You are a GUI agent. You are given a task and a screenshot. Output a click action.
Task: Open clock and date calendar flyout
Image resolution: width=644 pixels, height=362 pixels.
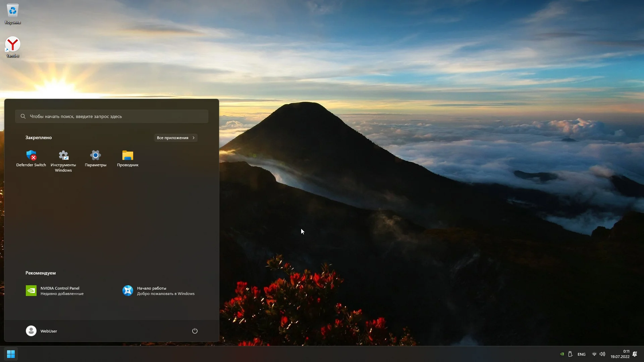coord(620,354)
